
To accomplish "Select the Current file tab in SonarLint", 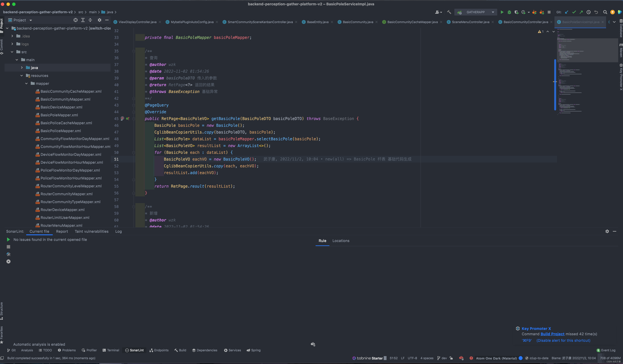I will tap(39, 231).
